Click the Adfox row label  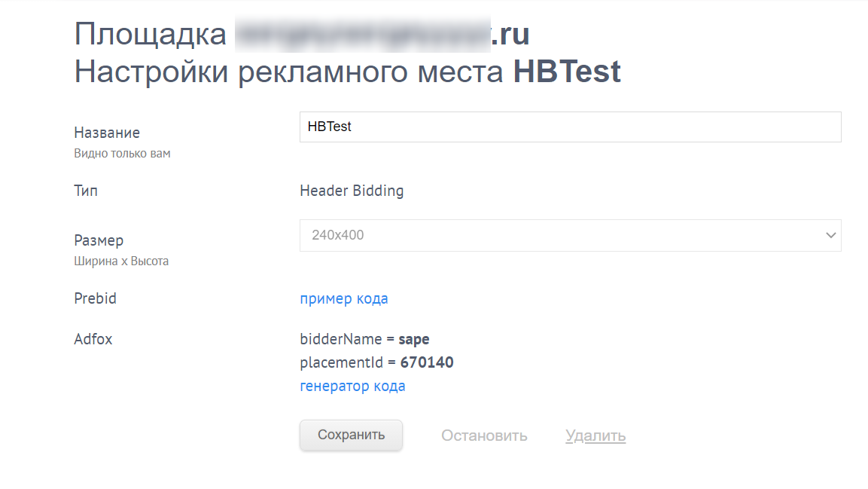pyautogui.click(x=93, y=339)
